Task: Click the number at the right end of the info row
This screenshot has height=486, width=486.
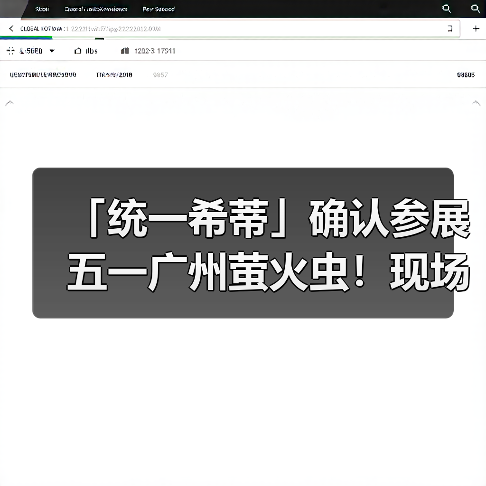Action: click(x=466, y=75)
